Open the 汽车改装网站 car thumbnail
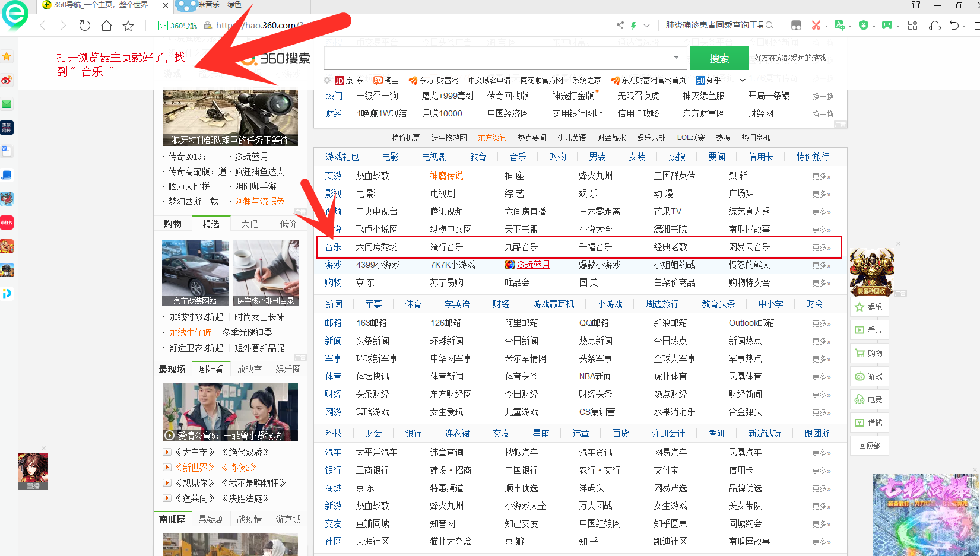 click(195, 273)
